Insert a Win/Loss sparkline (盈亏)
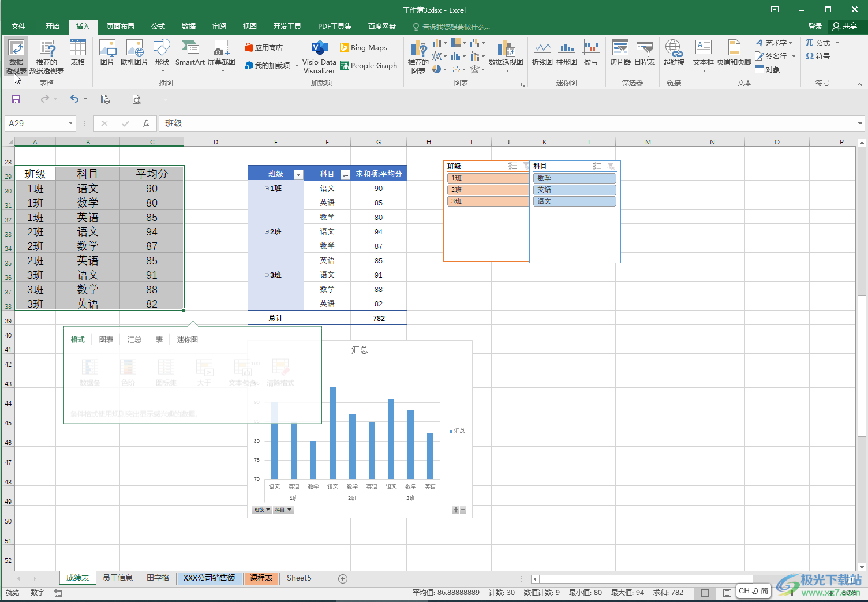Image resolution: width=868 pixels, height=602 pixels. (x=591, y=53)
